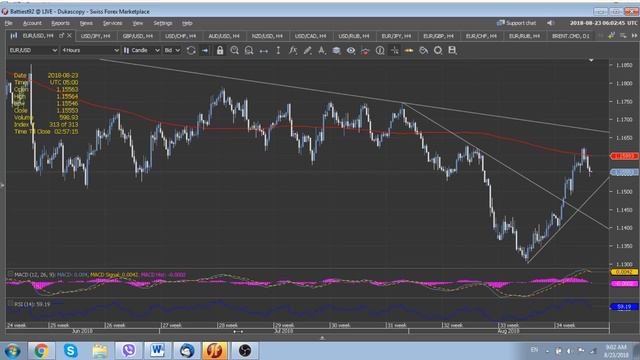Toggle the RSI (14) panel box
The image size is (640, 360).
[10, 304]
